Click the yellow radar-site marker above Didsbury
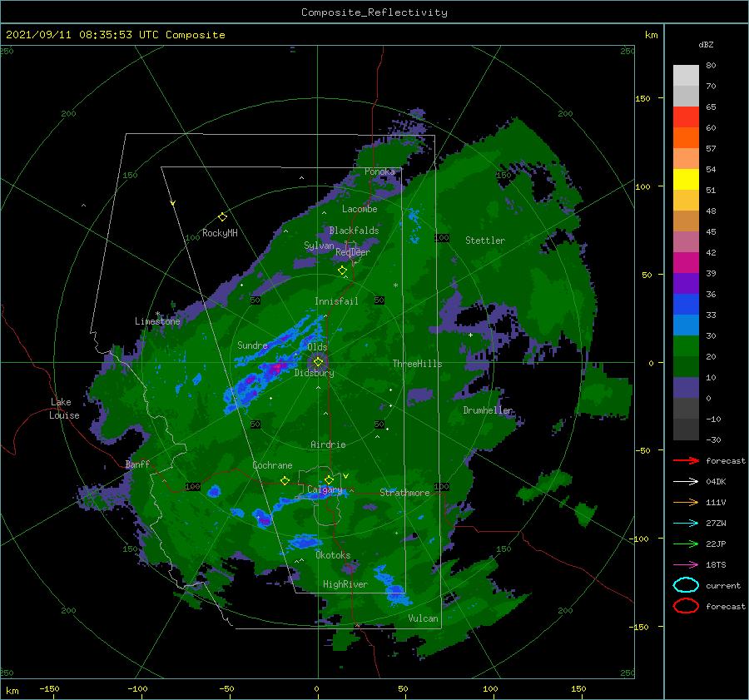 [318, 362]
